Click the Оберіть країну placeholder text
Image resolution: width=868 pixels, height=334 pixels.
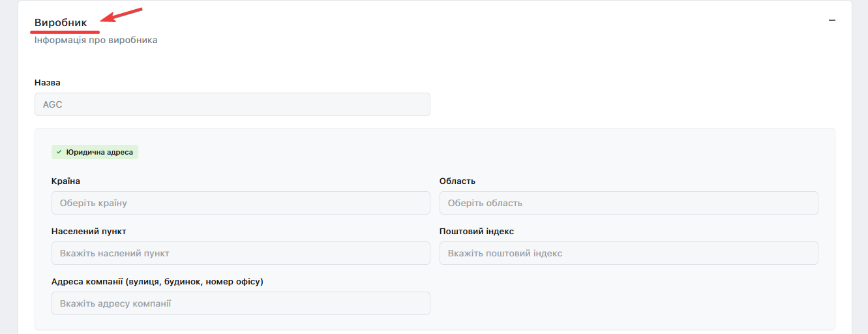(93, 203)
